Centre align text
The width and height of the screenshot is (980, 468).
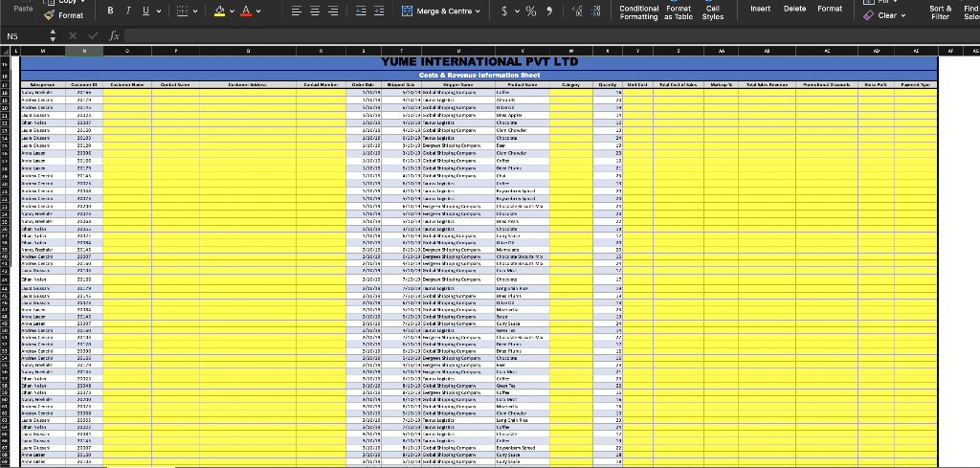tap(315, 11)
